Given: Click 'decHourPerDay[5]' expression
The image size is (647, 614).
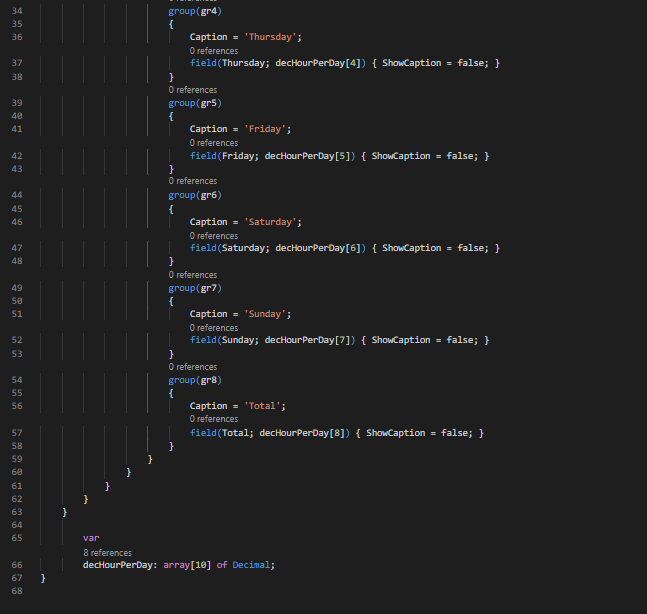Looking at the screenshot, I should coord(307,156).
